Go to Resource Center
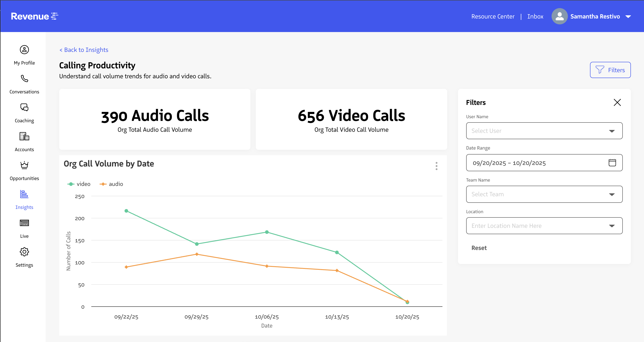 493,16
